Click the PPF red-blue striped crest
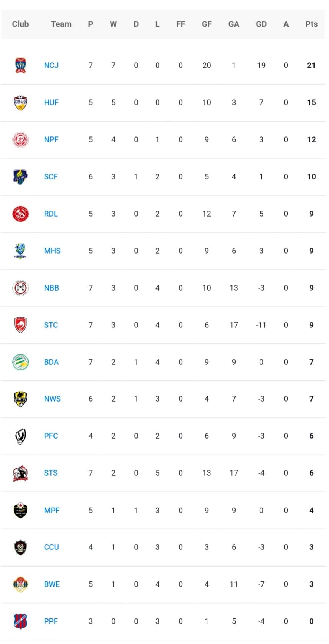Screen dimensions: 329x644 coord(20,621)
